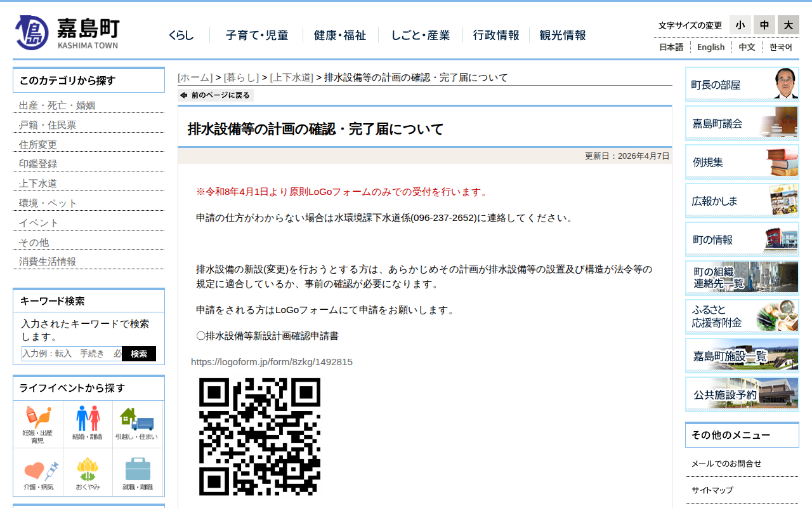The image size is (812, 508).
Task: Open the 健康・福祉 navigation menu
Action: (x=340, y=36)
